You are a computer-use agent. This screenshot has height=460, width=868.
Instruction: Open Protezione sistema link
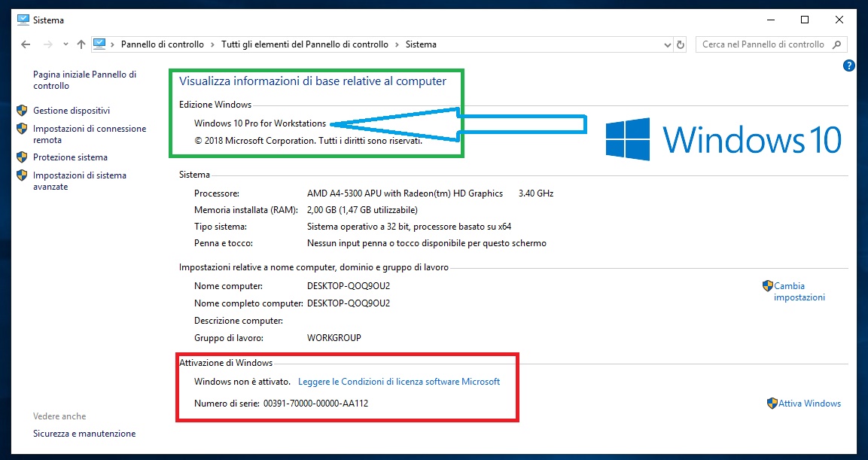[x=70, y=157]
